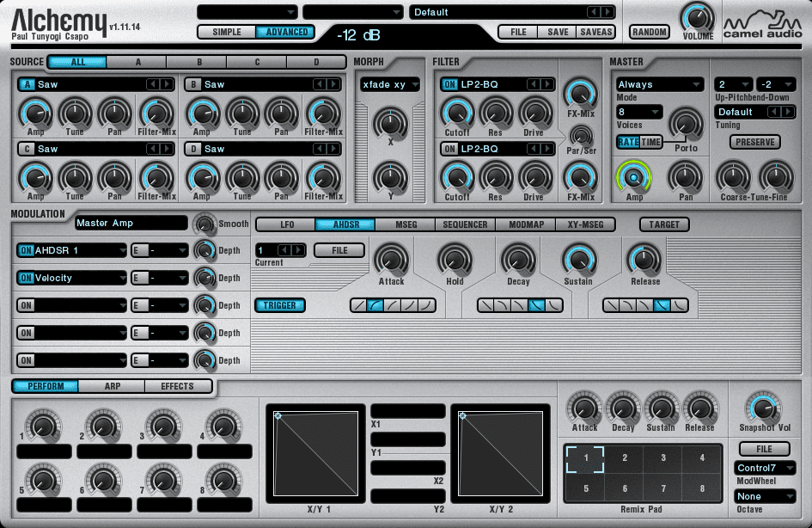Load previous preset using arrow beside Default
This screenshot has height=528, width=812.
point(594,12)
